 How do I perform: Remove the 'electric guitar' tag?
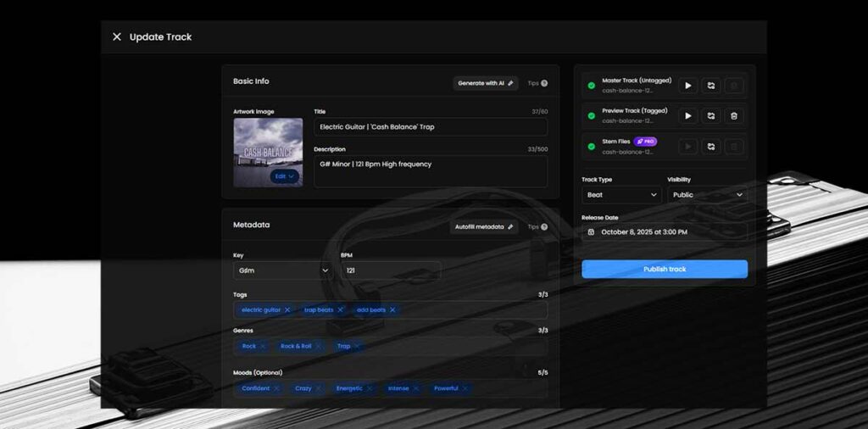coord(287,310)
